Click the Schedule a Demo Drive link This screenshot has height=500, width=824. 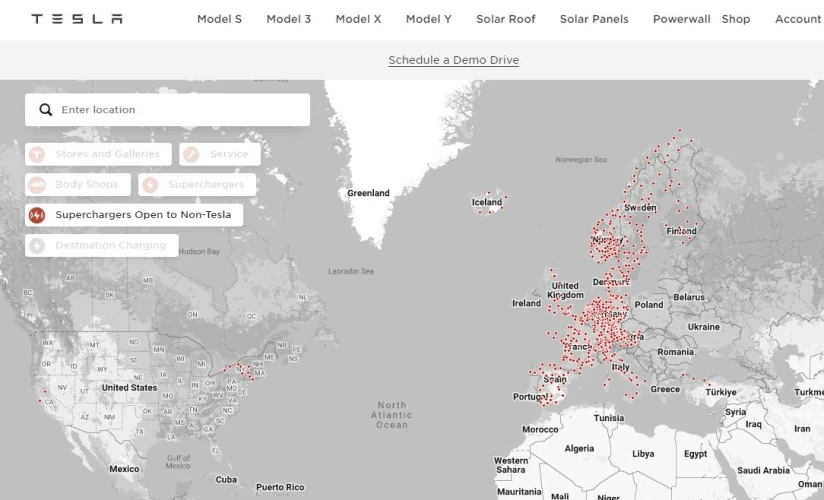coord(453,60)
